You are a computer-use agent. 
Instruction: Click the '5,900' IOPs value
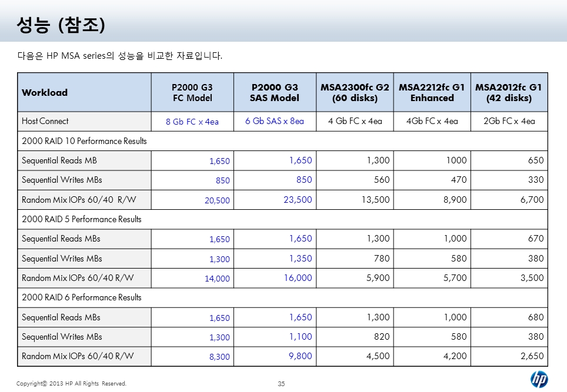click(378, 278)
